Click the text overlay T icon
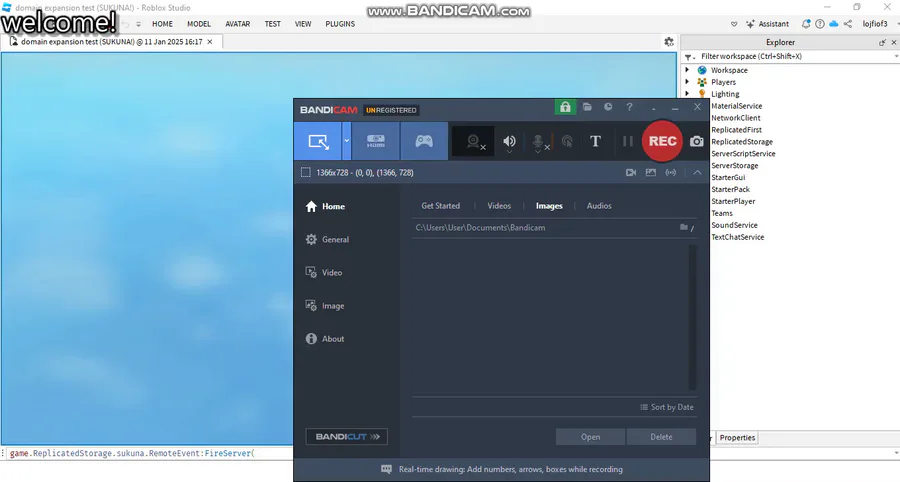The image size is (900, 482). (x=595, y=141)
